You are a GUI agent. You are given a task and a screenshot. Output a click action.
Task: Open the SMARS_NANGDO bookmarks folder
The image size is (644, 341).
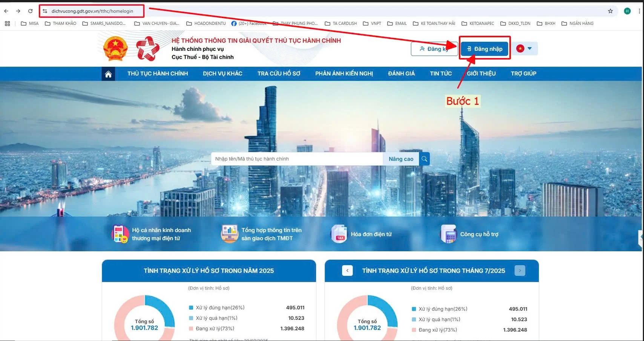pyautogui.click(x=104, y=23)
